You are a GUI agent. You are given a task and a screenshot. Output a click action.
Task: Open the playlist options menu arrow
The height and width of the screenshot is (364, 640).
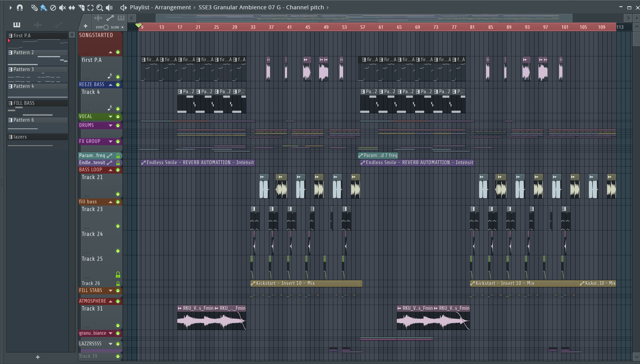(x=10, y=8)
